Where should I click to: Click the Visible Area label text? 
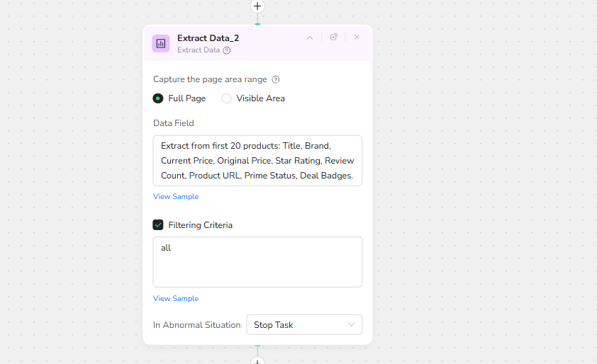(x=261, y=98)
